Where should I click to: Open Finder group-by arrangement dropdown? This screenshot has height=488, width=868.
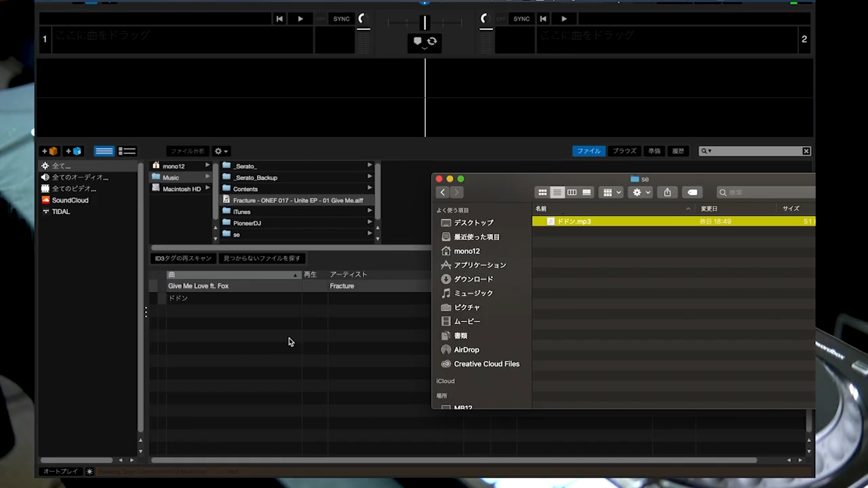611,192
